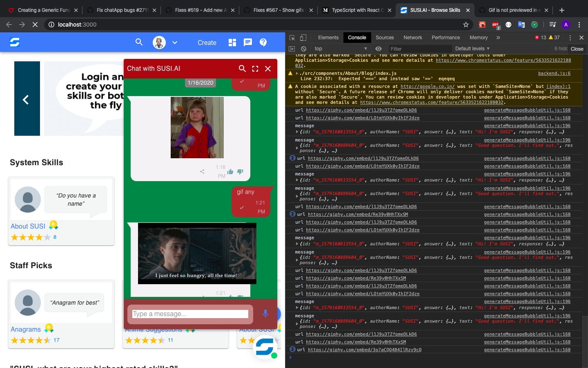Click the dashboard grid icon in navbar
588x368 pixels.
pos(232,42)
